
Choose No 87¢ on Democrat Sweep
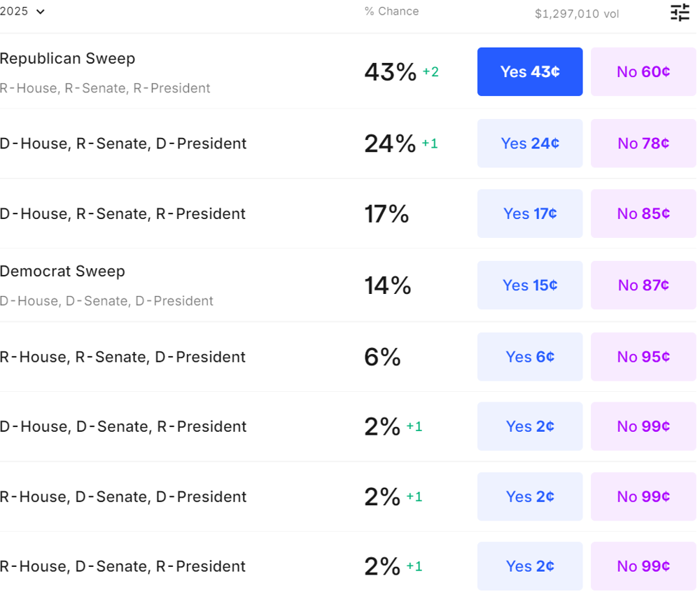[x=643, y=285]
